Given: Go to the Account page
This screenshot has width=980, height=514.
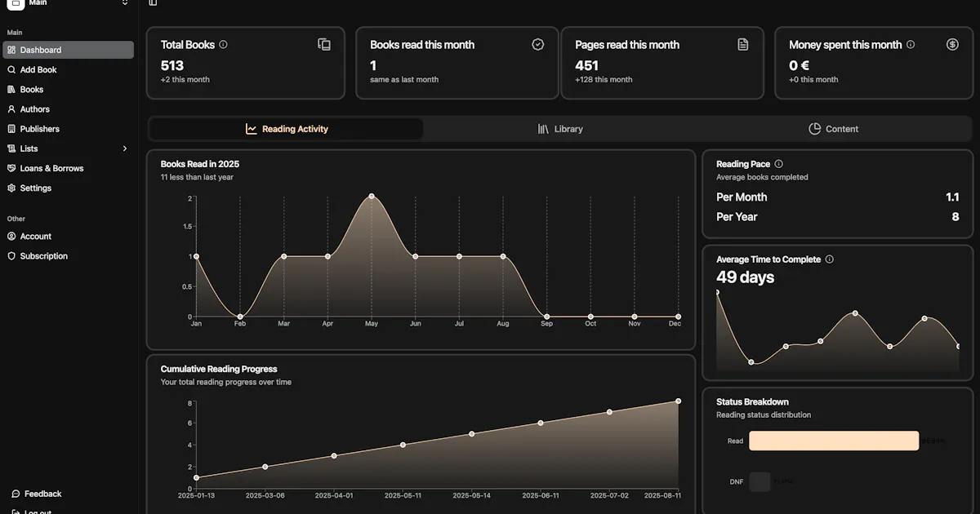Looking at the screenshot, I should tap(68, 236).
